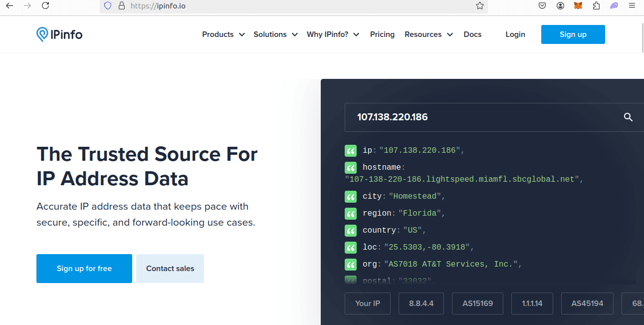Click the IP address search field
Viewport: 644px width, 325px height.
coord(479,117)
